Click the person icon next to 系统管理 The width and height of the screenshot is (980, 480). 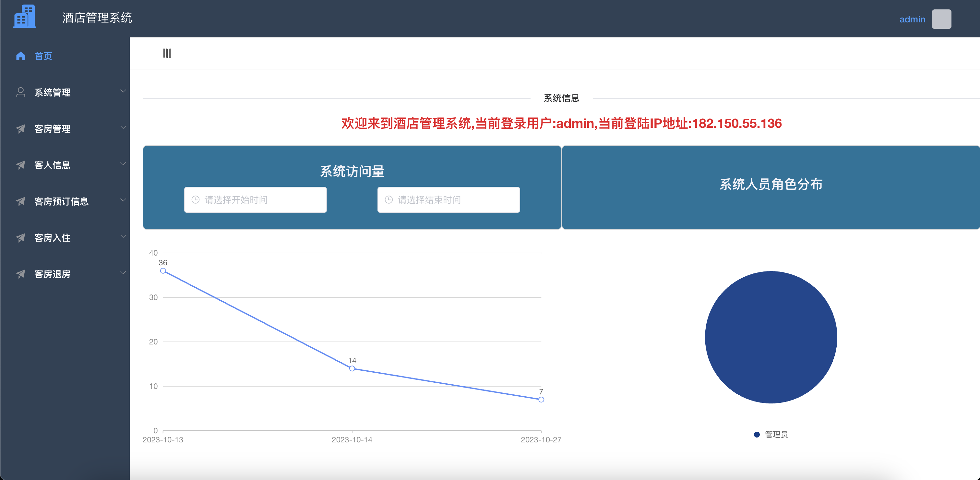[x=20, y=92]
